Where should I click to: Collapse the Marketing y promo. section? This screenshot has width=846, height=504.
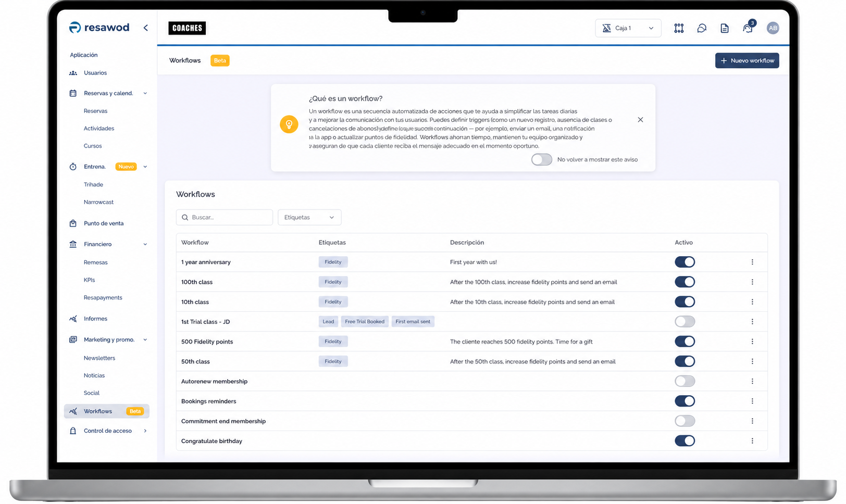coord(145,339)
